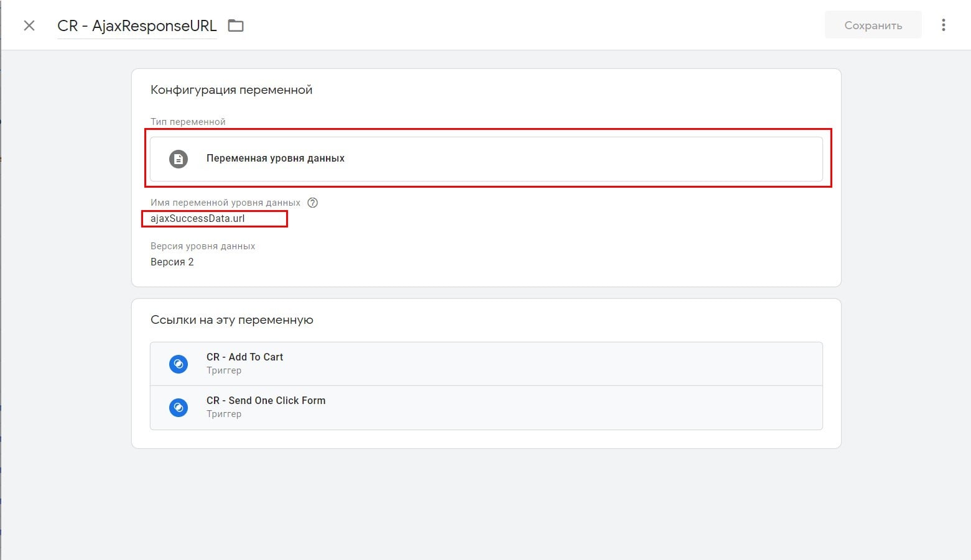The height and width of the screenshot is (560, 971).
Task: Click the Тип переменной label
Action: coord(188,122)
